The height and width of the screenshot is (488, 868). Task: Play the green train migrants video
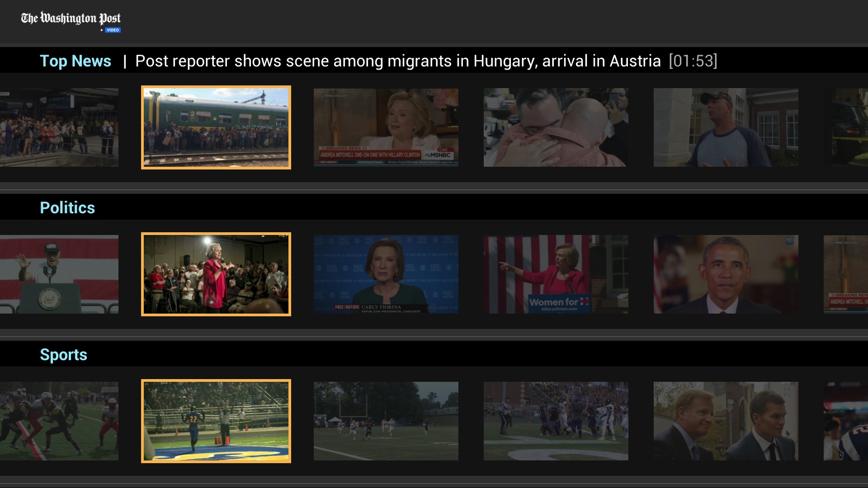pos(216,127)
